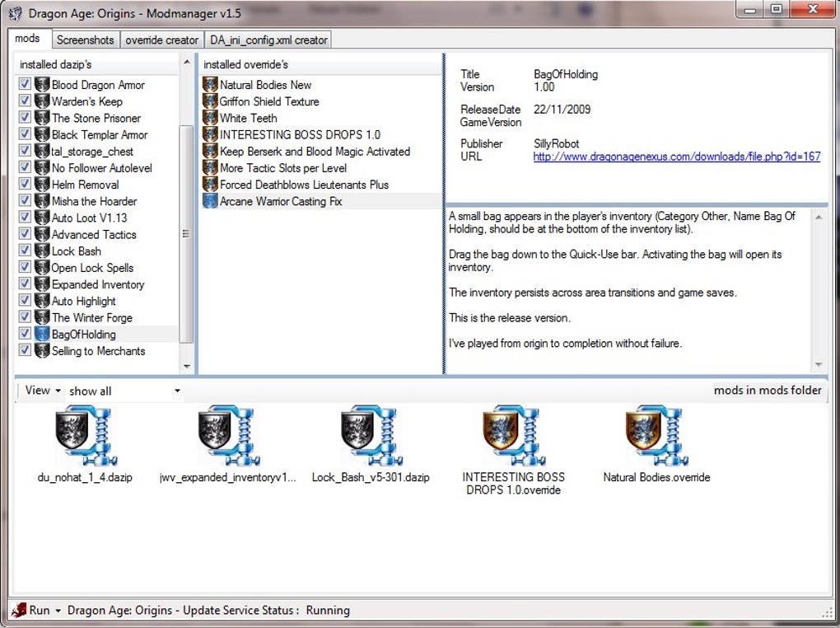Screen dimensions: 840x628
Task: Click the 'installed override's' column header
Action: (x=320, y=64)
